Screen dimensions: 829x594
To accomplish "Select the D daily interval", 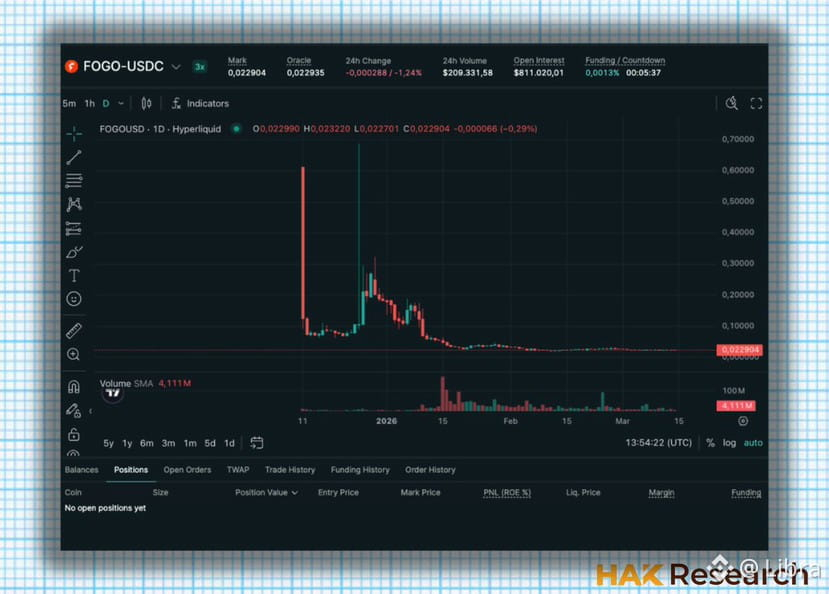I will pyautogui.click(x=106, y=104).
